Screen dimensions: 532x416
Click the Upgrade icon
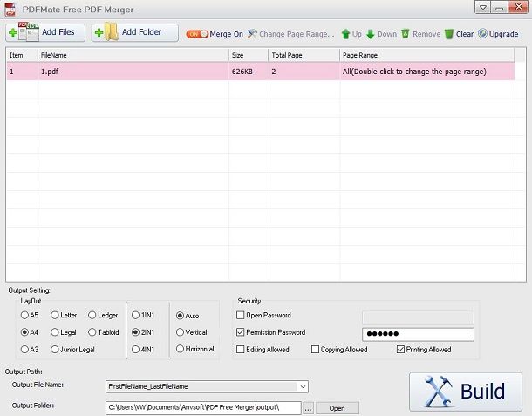tap(483, 34)
